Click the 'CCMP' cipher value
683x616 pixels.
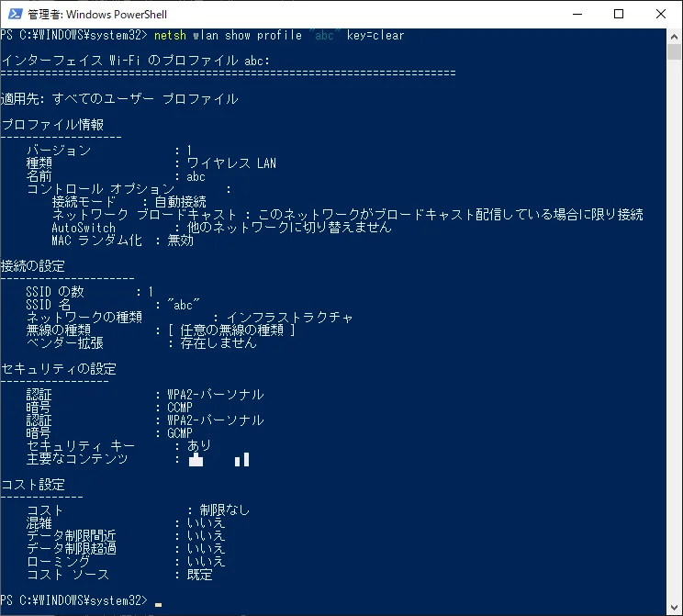(x=180, y=408)
